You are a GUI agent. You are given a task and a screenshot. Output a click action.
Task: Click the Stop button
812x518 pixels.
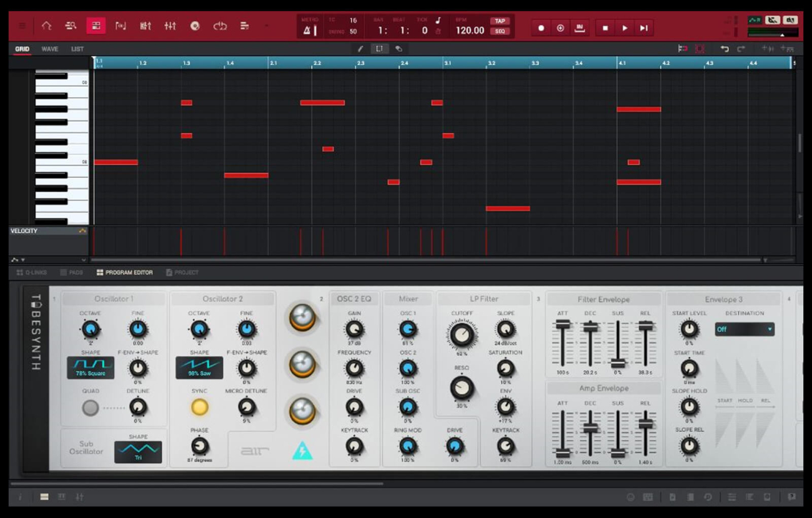coord(605,28)
